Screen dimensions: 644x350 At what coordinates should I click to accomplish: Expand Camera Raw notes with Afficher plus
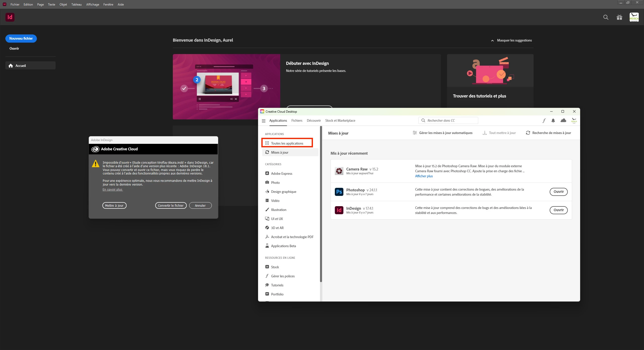(424, 176)
